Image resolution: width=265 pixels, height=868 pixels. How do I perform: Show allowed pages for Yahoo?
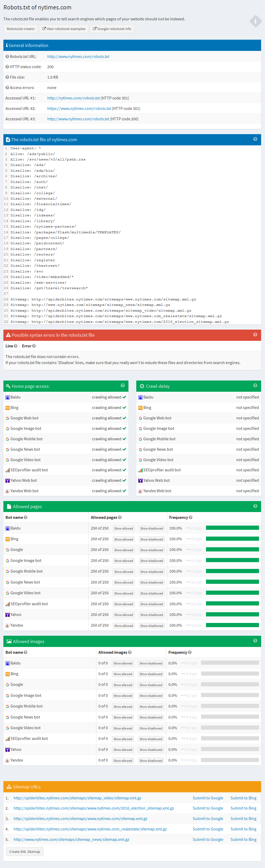tap(124, 615)
